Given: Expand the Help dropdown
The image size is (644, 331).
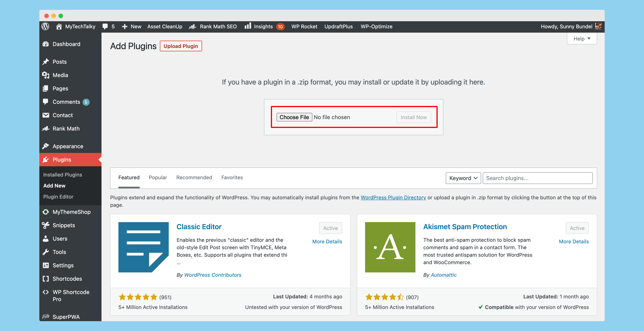Looking at the screenshot, I should 582,39.
